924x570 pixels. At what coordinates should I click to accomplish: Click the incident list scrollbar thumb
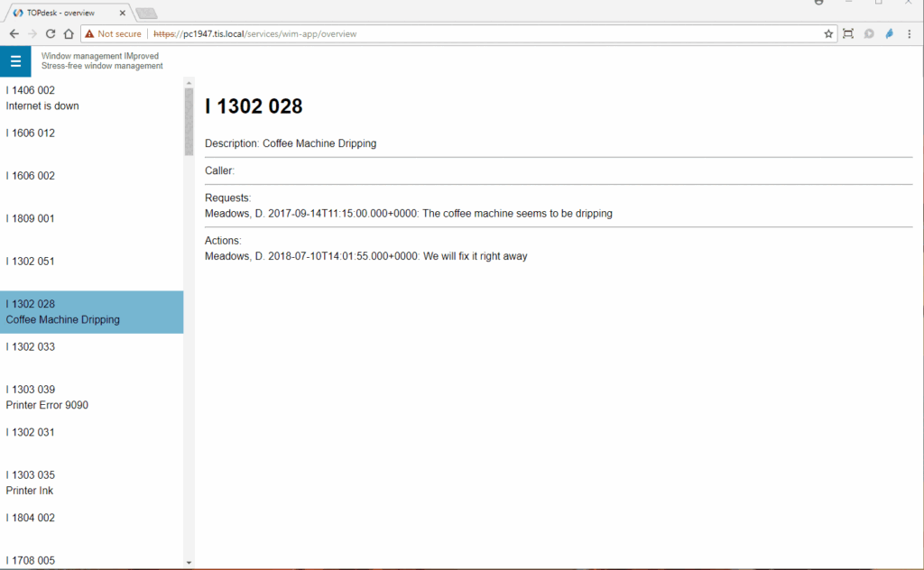click(x=189, y=121)
